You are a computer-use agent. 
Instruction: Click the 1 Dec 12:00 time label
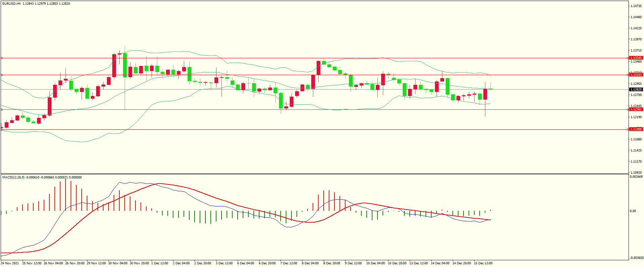click(160, 263)
